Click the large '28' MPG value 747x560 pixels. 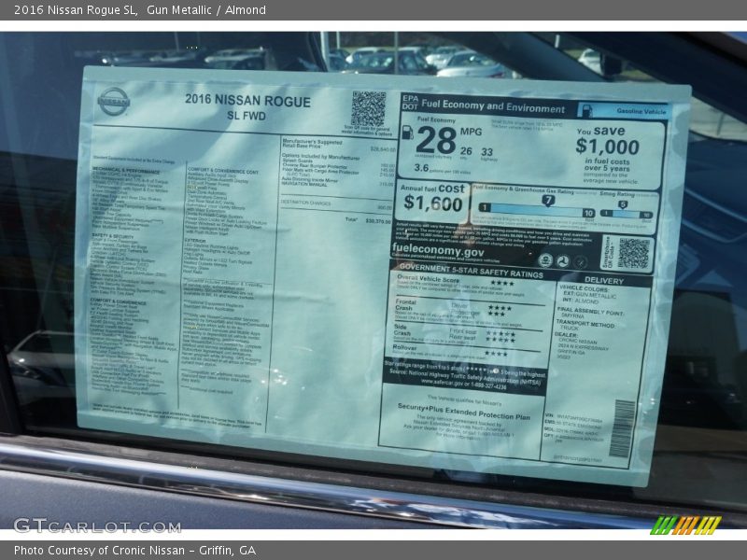(436, 141)
